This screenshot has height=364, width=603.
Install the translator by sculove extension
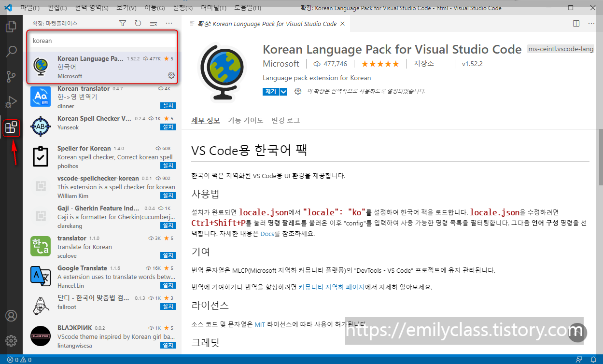coord(168,255)
